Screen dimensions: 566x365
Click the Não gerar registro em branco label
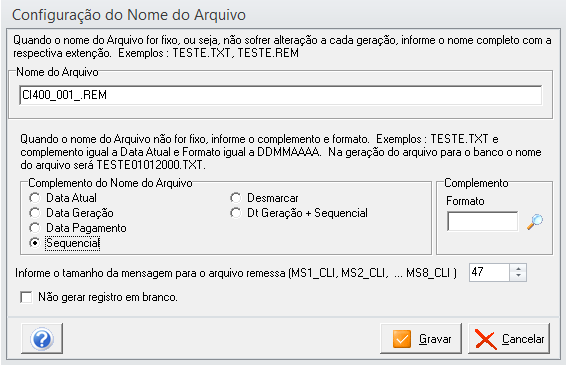coord(108,297)
